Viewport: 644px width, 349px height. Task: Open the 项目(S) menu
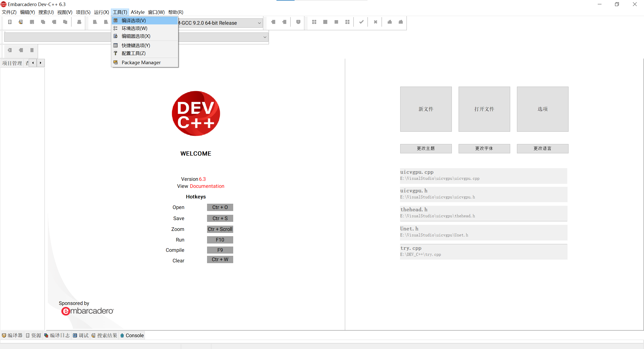pos(83,12)
